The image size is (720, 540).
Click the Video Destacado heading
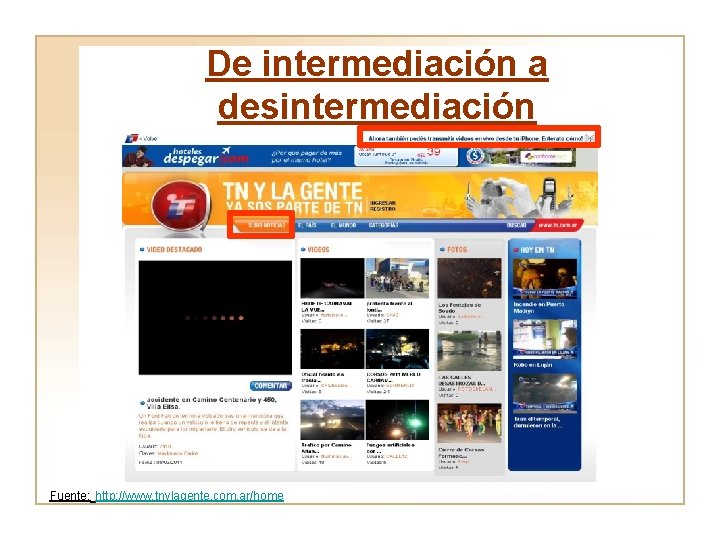(174, 249)
